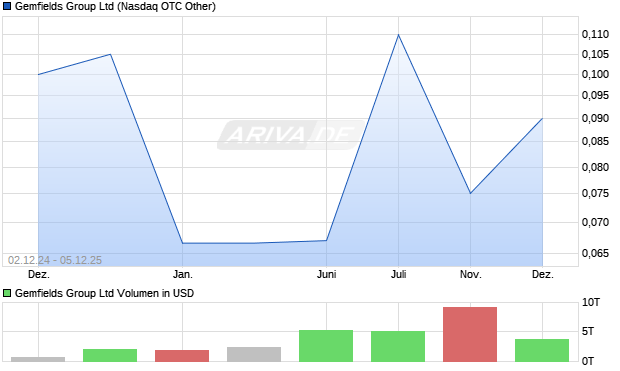This screenshot has height=371, width=620.
Task: Click the 5T volume axis label
Action: [x=588, y=331]
